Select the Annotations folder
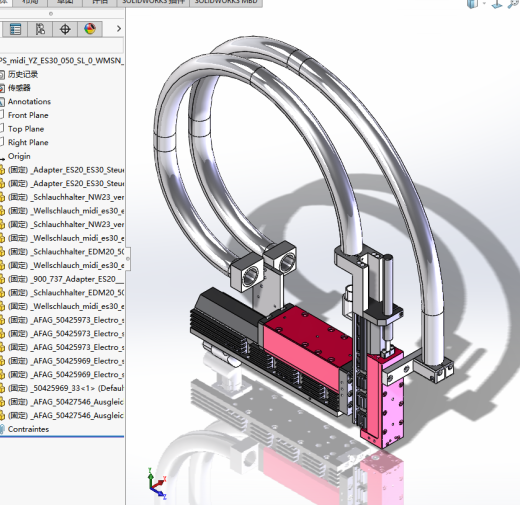Viewport: 520px width, 505px height. 29,102
